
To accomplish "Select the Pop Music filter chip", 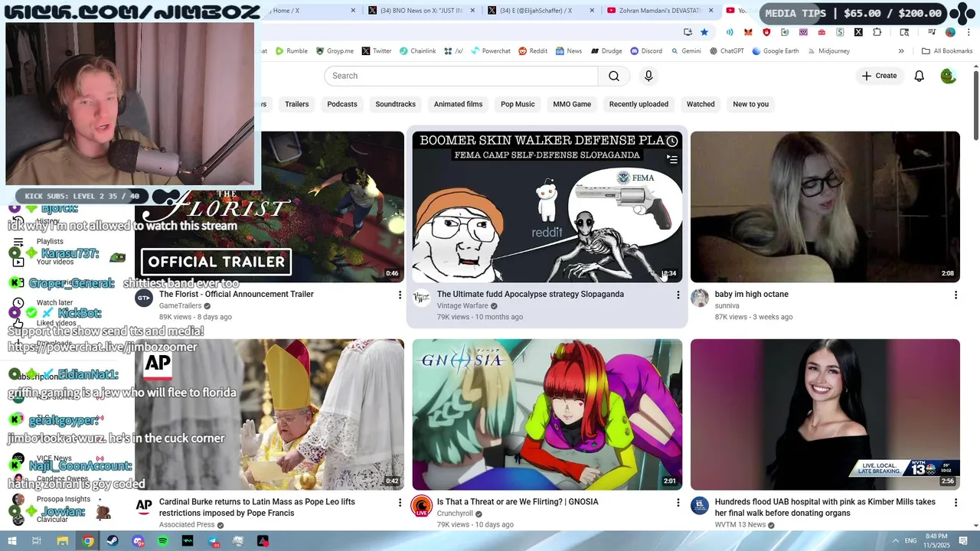I will pos(518,104).
